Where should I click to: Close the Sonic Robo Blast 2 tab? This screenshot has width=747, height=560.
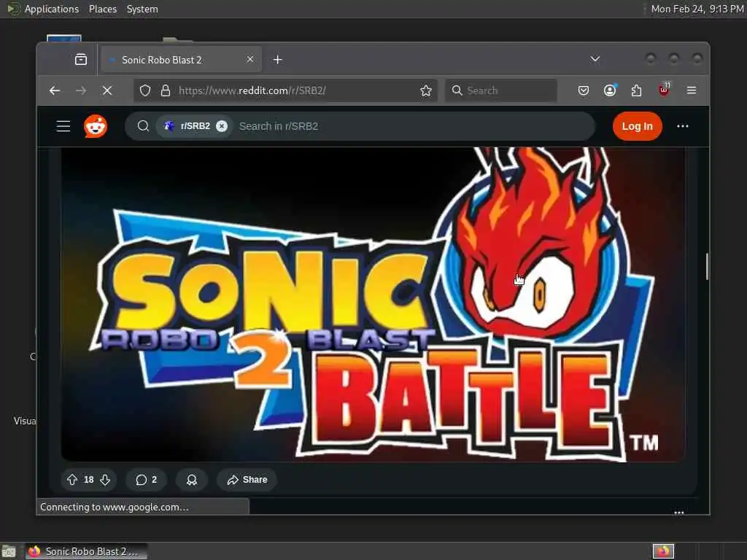[x=250, y=59]
